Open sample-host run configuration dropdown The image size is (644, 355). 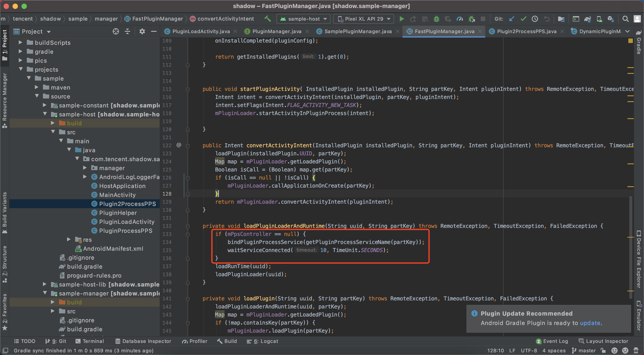[303, 19]
